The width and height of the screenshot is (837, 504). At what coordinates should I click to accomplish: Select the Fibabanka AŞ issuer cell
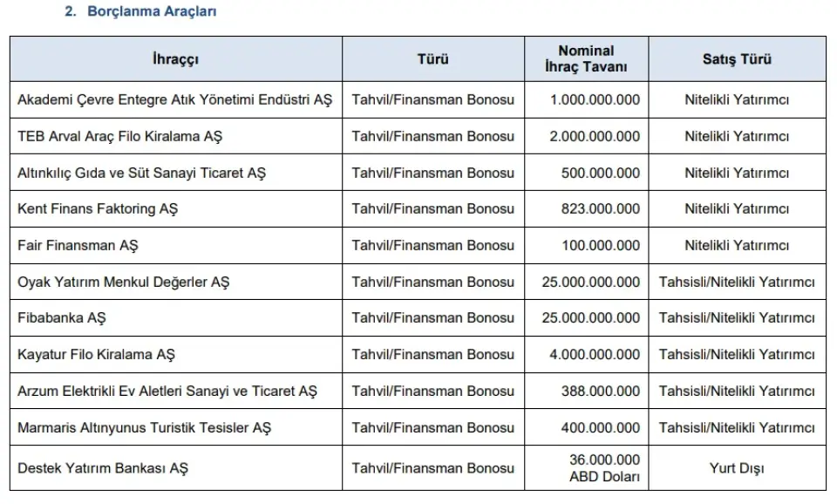click(175, 317)
